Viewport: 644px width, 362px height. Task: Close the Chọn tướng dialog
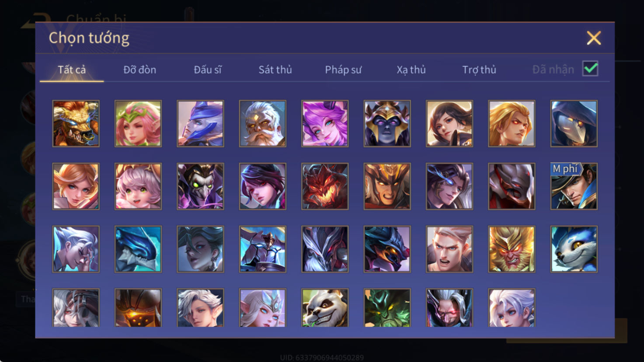point(594,38)
